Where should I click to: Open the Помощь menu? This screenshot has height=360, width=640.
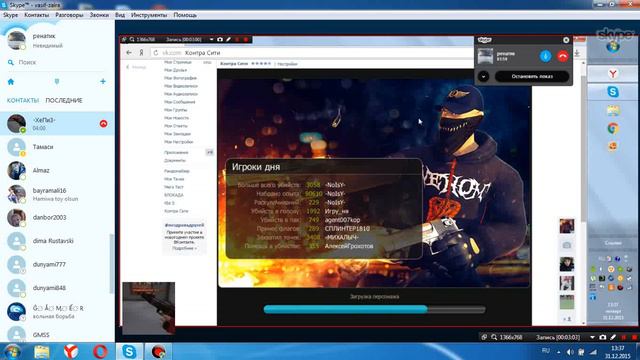(185, 15)
